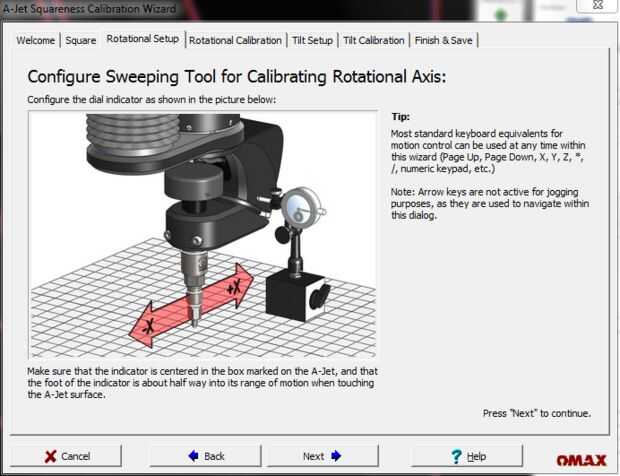Screen dimensions: 620x476
Task: Open the Square tab
Action: click(81, 40)
